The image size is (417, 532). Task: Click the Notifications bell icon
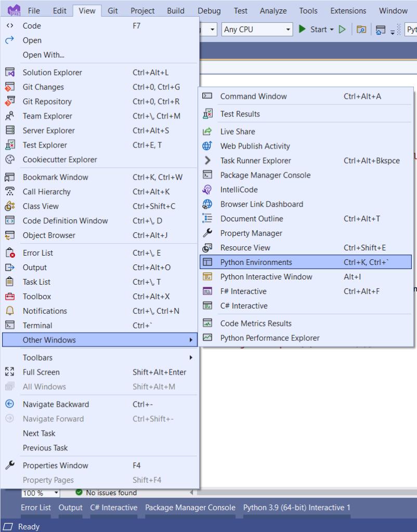point(10,311)
